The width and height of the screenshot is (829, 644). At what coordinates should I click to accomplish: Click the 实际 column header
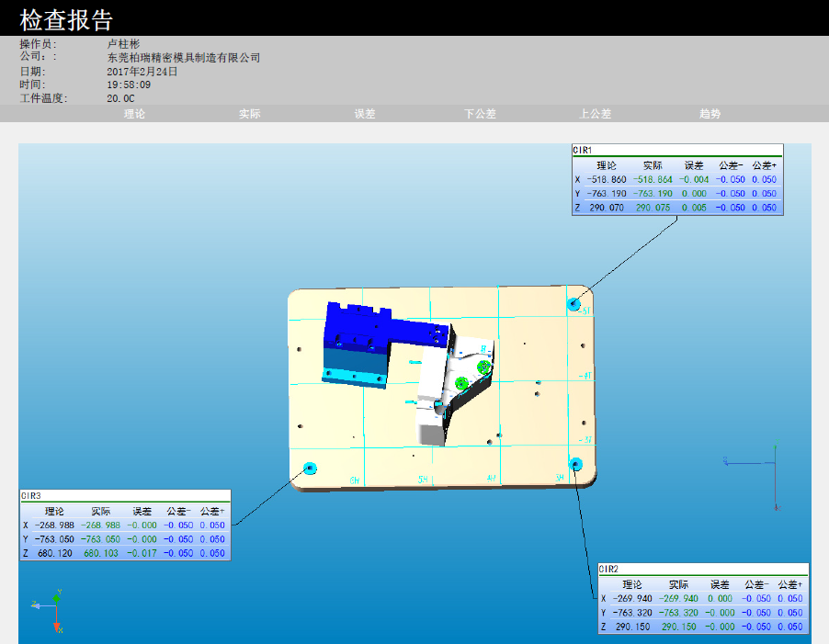[x=249, y=114]
